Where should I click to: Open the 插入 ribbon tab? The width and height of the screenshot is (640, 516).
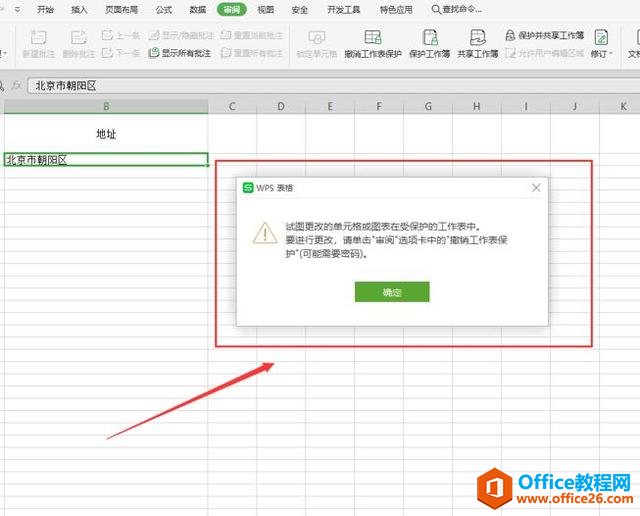pyautogui.click(x=79, y=9)
